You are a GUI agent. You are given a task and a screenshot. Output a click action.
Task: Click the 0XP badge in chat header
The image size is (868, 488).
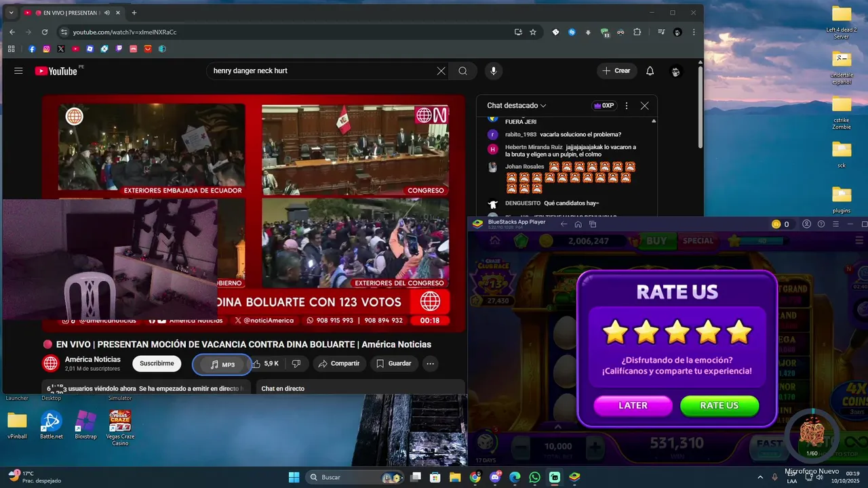click(604, 106)
